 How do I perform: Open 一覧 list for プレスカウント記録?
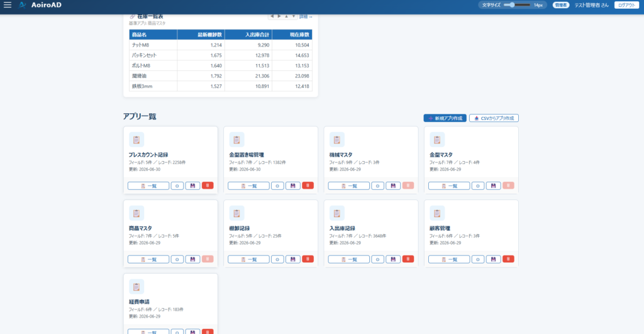148,186
